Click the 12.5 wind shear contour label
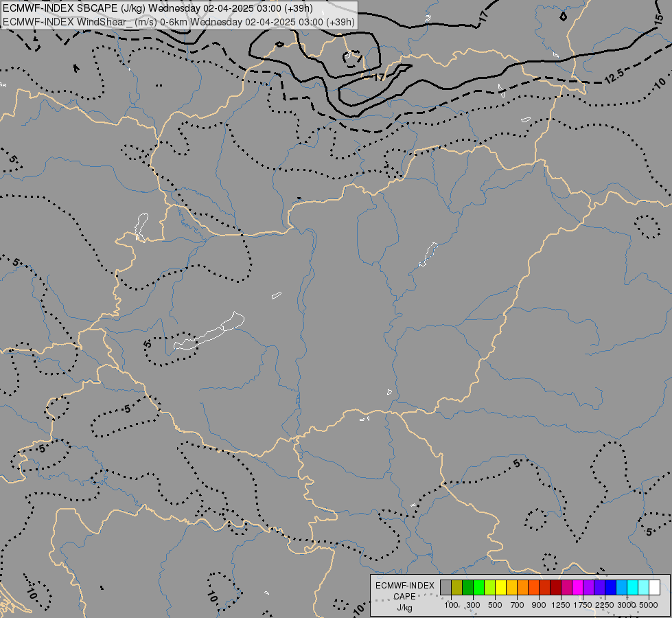The height and width of the screenshot is (618, 672). [614, 76]
